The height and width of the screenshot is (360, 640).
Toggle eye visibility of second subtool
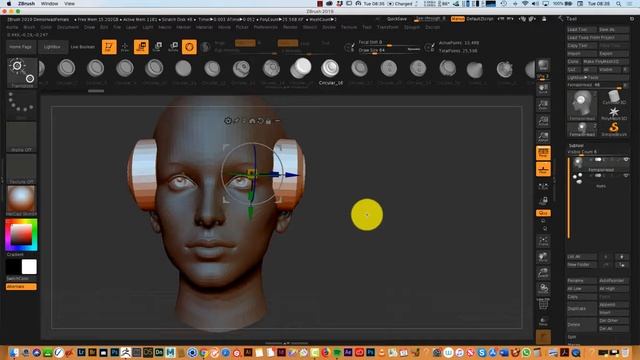(x=626, y=176)
